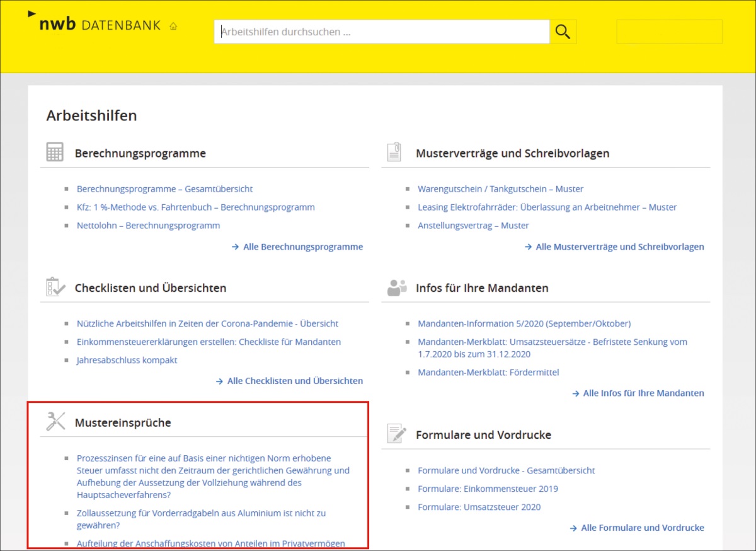Click the checklist icon beside Checklisten und Übersichten
The image size is (756, 551).
55,287
